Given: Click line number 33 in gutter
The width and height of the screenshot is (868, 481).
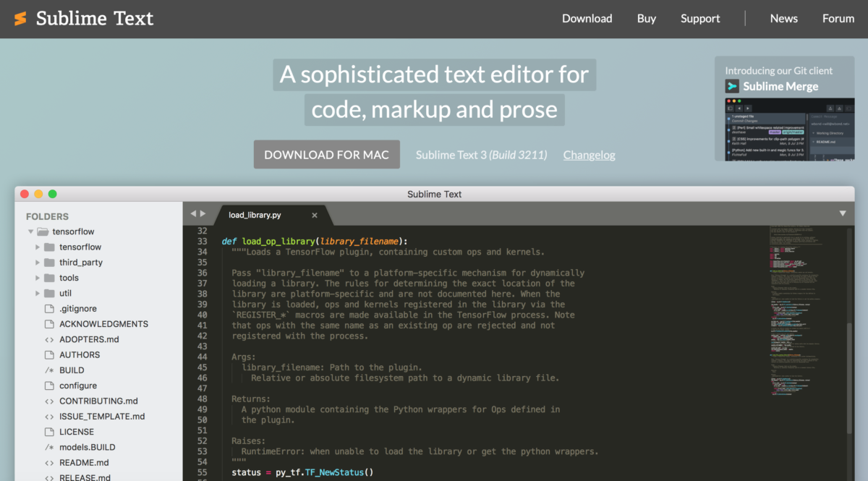Looking at the screenshot, I should coord(202,242).
